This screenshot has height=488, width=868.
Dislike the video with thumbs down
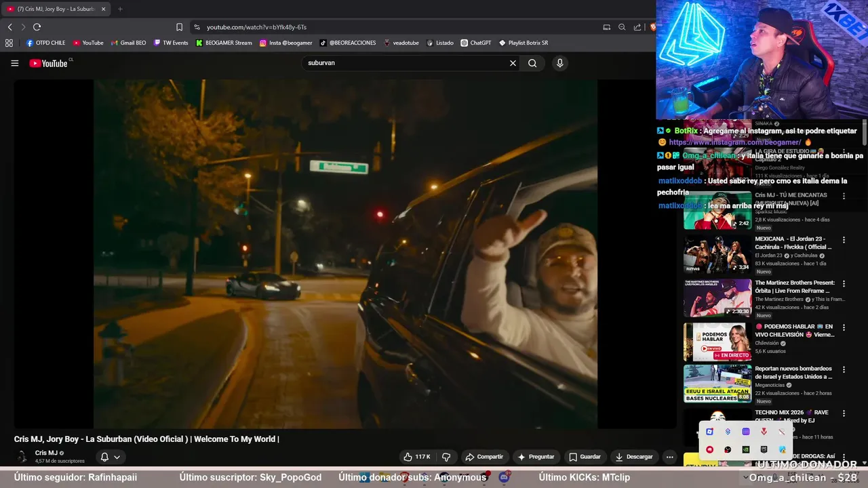tap(446, 457)
